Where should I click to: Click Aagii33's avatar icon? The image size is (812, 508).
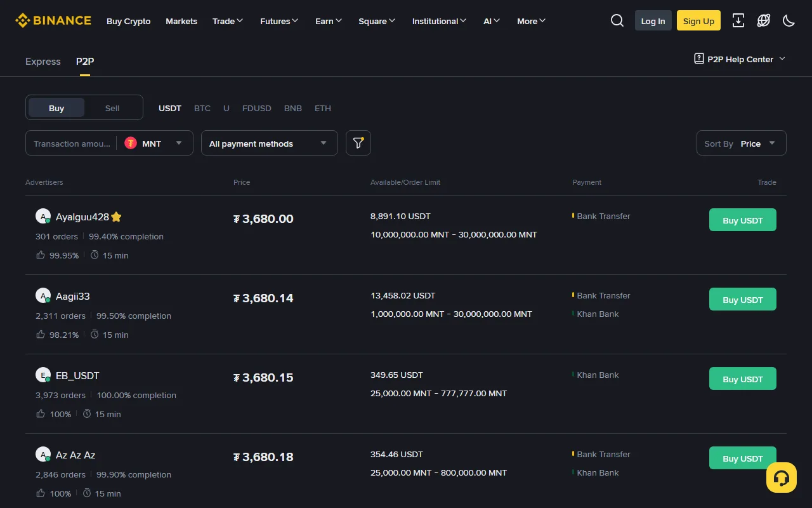point(43,296)
